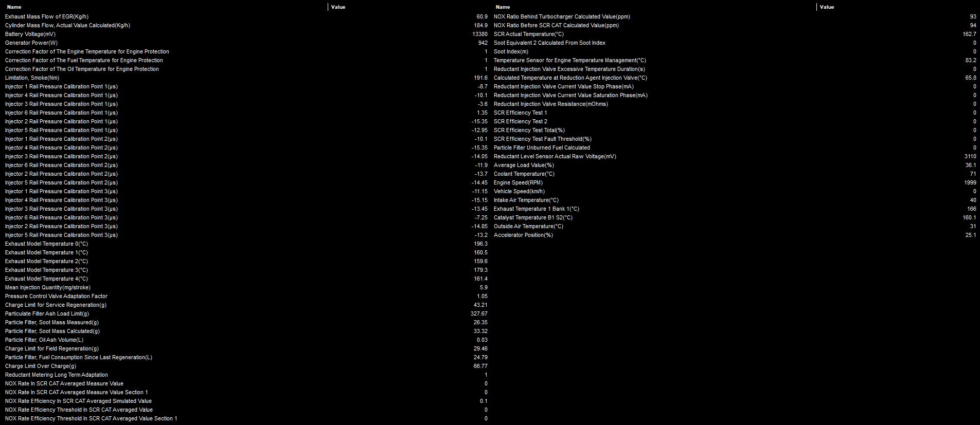Select the Outside Air Temperature row
The width and height of the screenshot is (980, 425).
pos(735,226)
